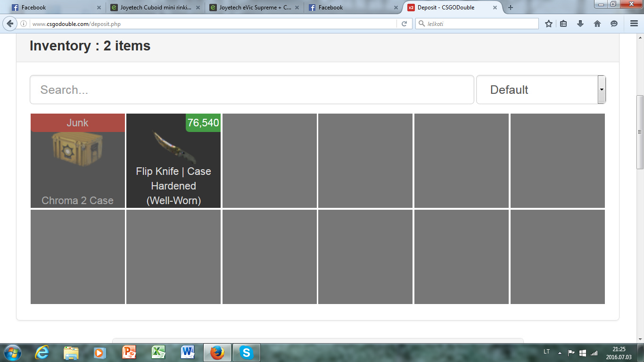Screen dimensions: 644x362
Task: Open the downloads panel
Action: pos(580,24)
